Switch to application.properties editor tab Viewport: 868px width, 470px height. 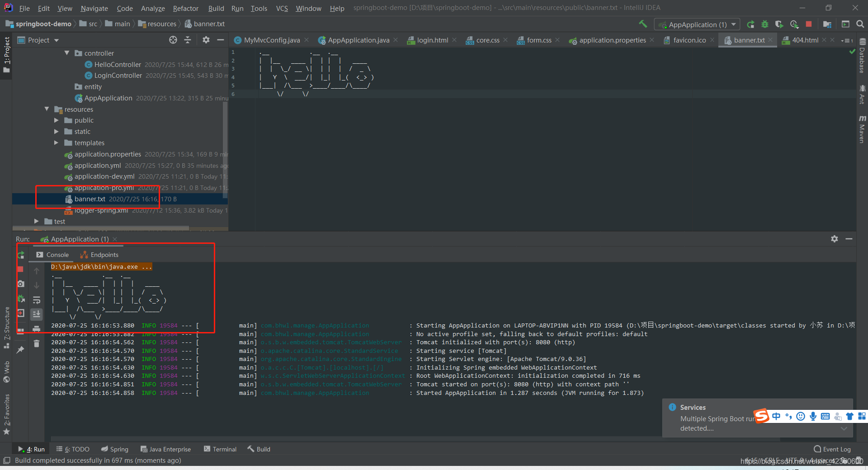613,40
